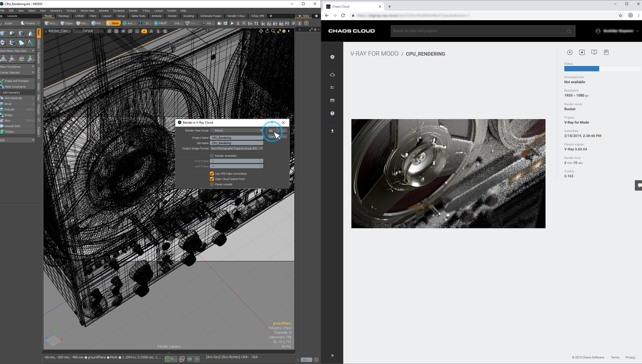642x364 pixels.
Task: Enable the Pause console checkbox
Action: coord(212,184)
